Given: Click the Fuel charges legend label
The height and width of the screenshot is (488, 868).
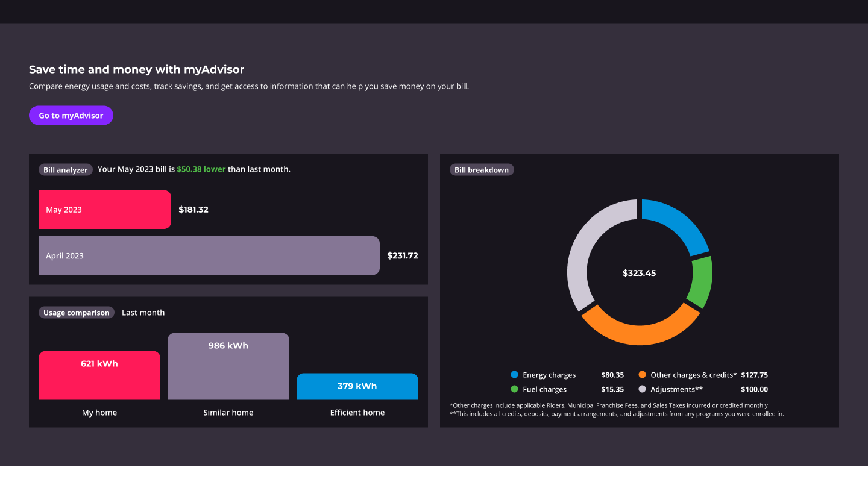Looking at the screenshot, I should [544, 389].
